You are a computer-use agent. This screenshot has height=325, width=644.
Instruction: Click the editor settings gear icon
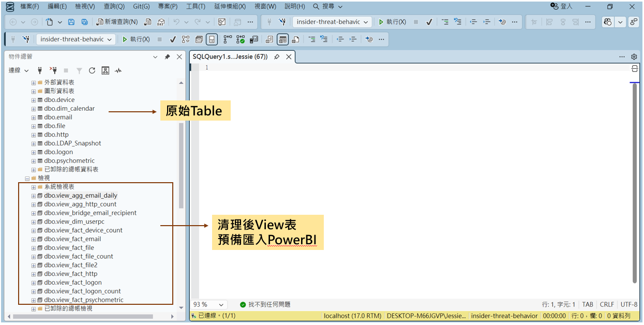coord(634,57)
